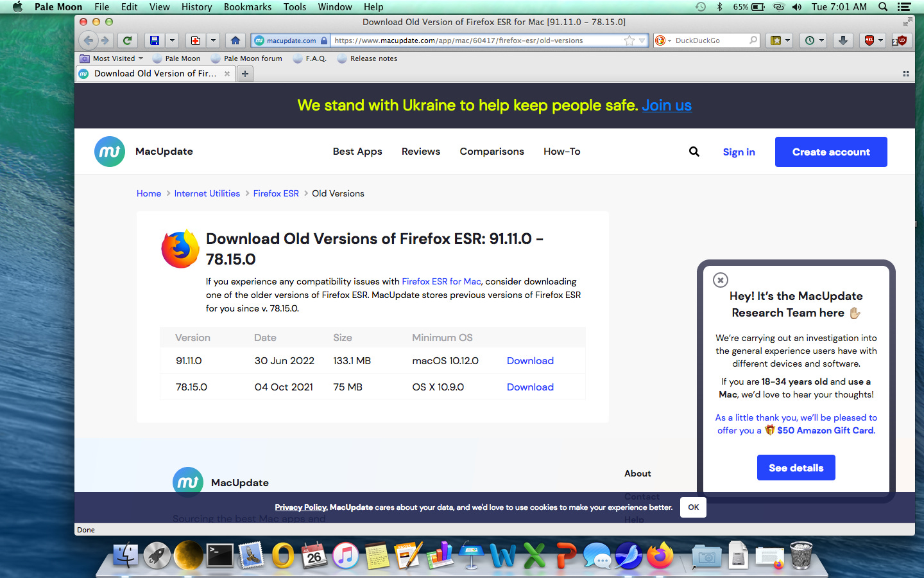Image resolution: width=924 pixels, height=578 pixels.
Task: Click See details in the research popup
Action: click(796, 468)
